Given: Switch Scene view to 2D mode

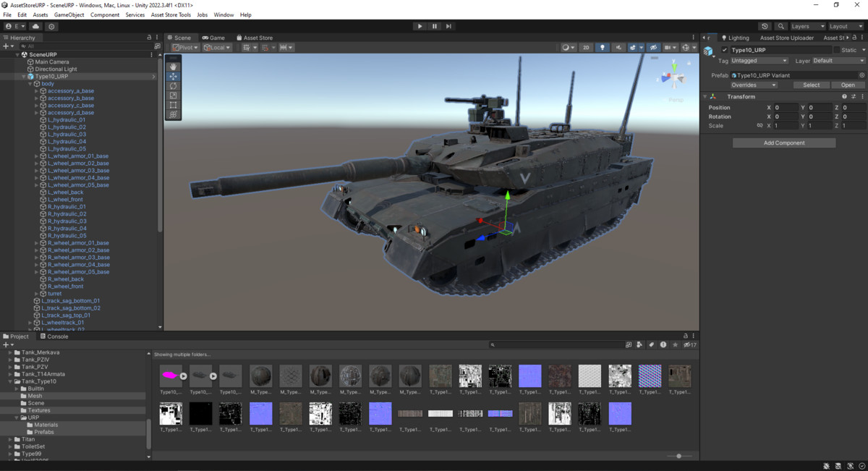Looking at the screenshot, I should [x=586, y=47].
